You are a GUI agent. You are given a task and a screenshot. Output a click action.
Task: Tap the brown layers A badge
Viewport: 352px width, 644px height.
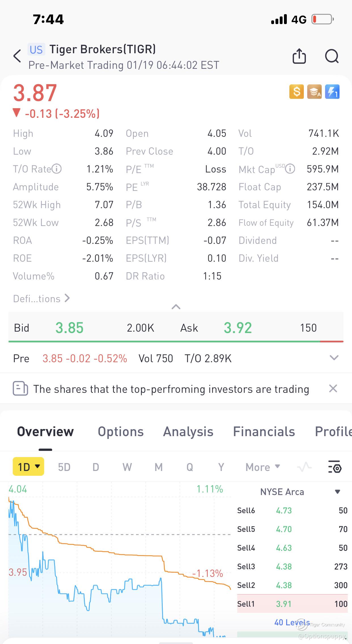pyautogui.click(x=314, y=92)
